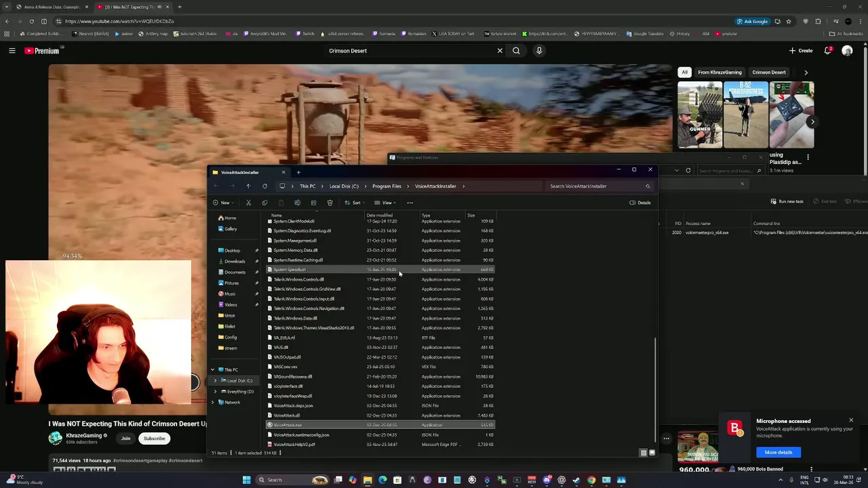This screenshot has height=488, width=868.
Task: Open the Windows Start menu
Action: click(x=247, y=480)
